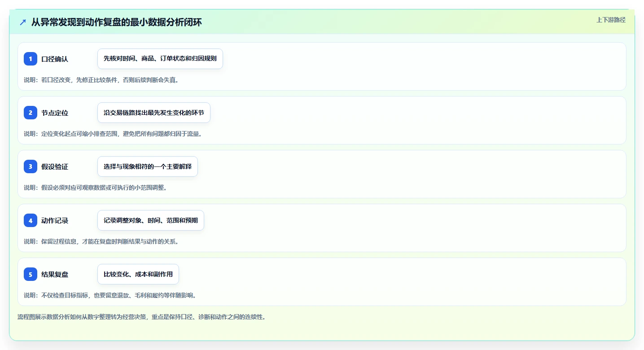Click the 节点定位 step title
644x350 pixels.
55,113
